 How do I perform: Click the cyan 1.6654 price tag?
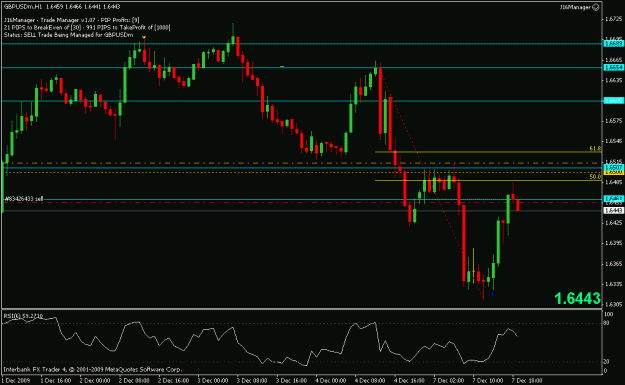point(614,68)
